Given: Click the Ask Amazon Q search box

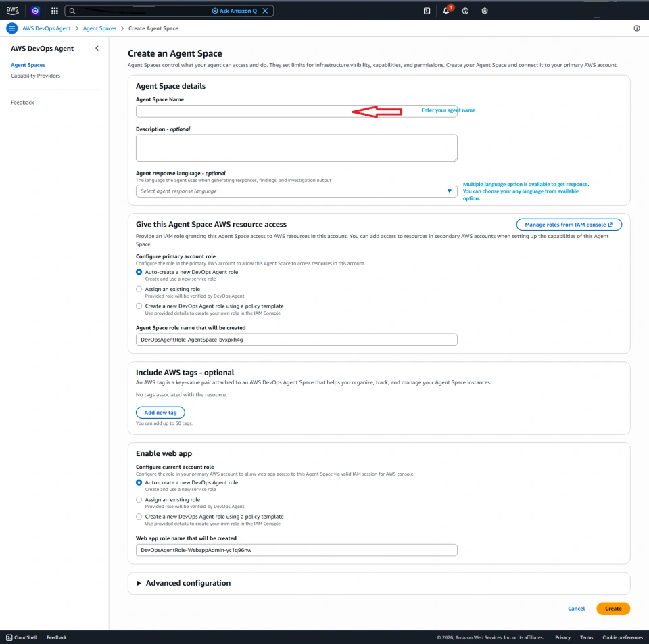Looking at the screenshot, I should 169,11.
